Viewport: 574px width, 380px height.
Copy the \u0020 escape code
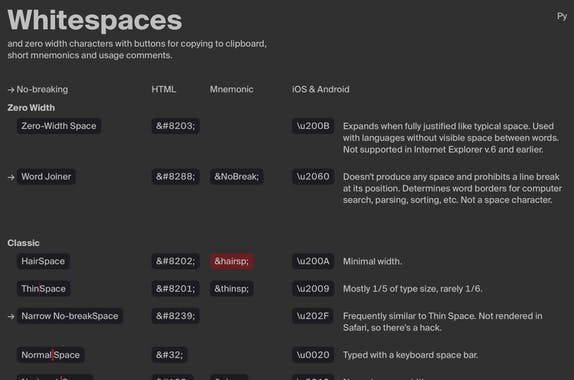tap(313, 355)
